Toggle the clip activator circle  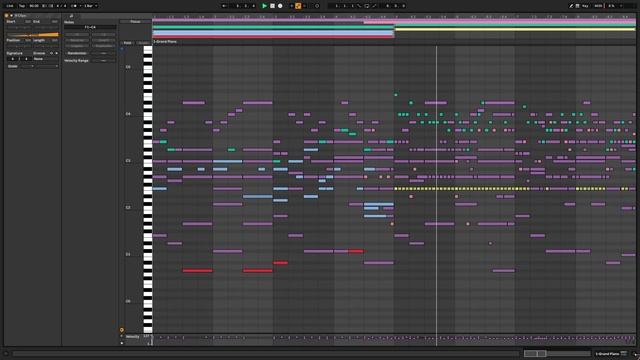6,16
